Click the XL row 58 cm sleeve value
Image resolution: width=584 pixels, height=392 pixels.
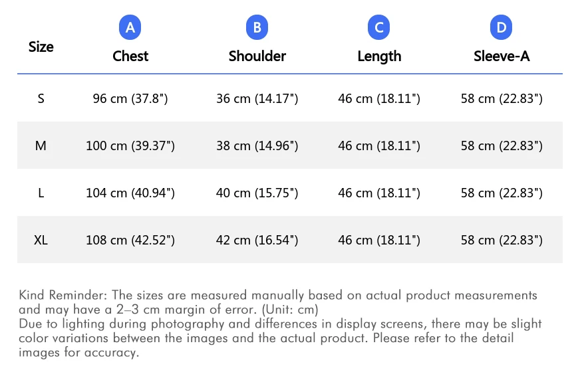[502, 240]
